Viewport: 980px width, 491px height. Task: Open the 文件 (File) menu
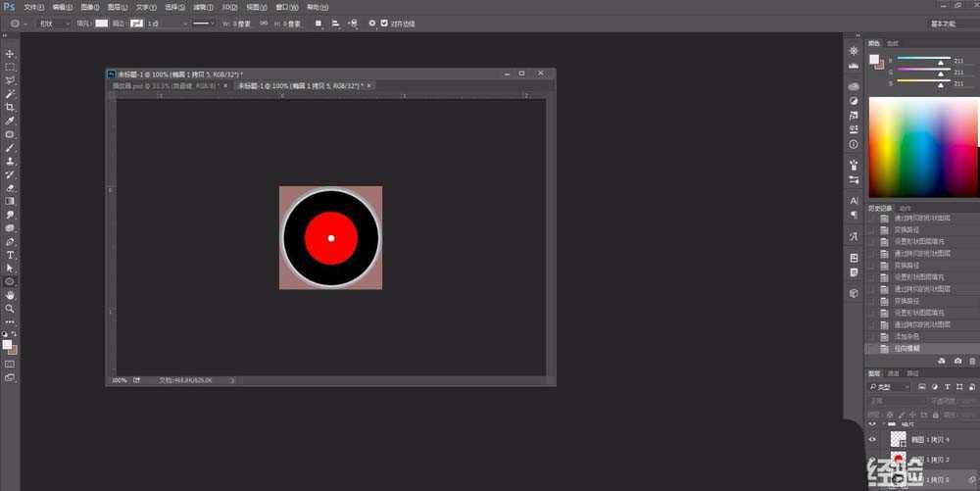32,7
